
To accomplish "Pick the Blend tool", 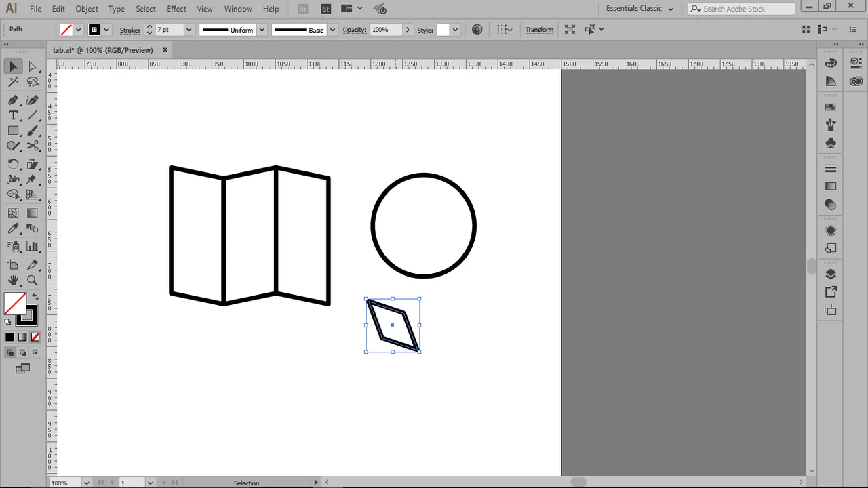I will click(x=32, y=230).
